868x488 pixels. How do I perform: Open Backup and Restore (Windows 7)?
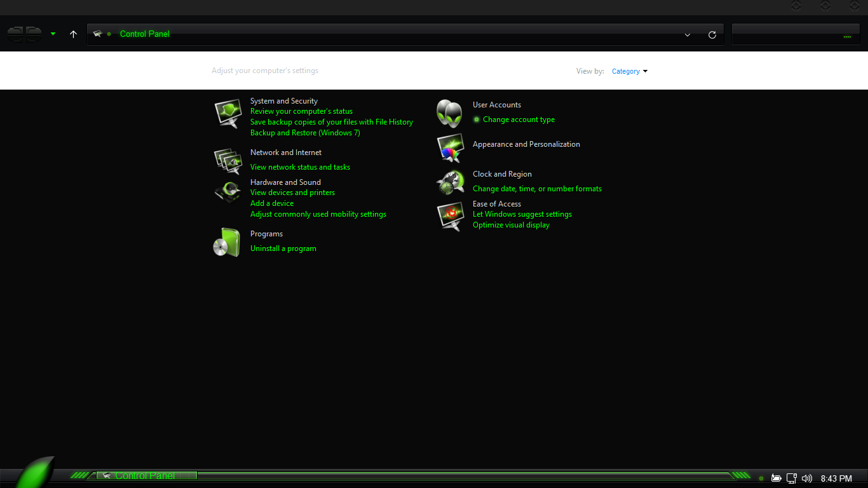pyautogui.click(x=305, y=133)
